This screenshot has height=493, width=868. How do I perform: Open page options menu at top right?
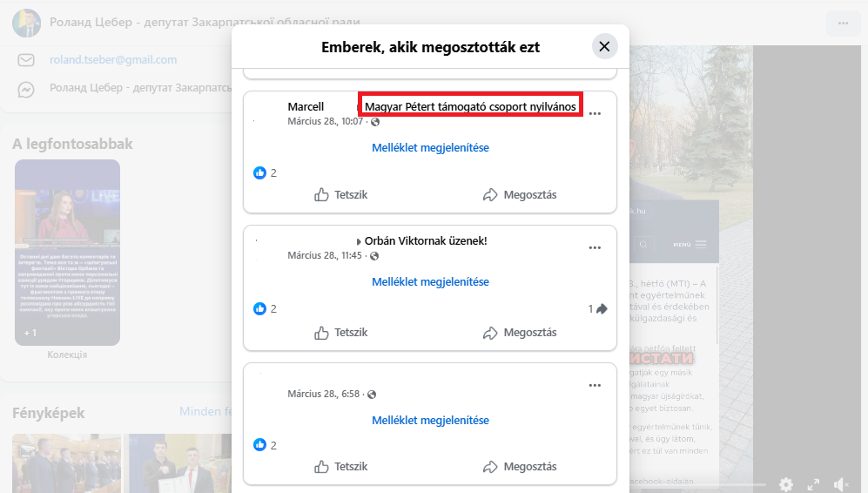click(x=843, y=23)
